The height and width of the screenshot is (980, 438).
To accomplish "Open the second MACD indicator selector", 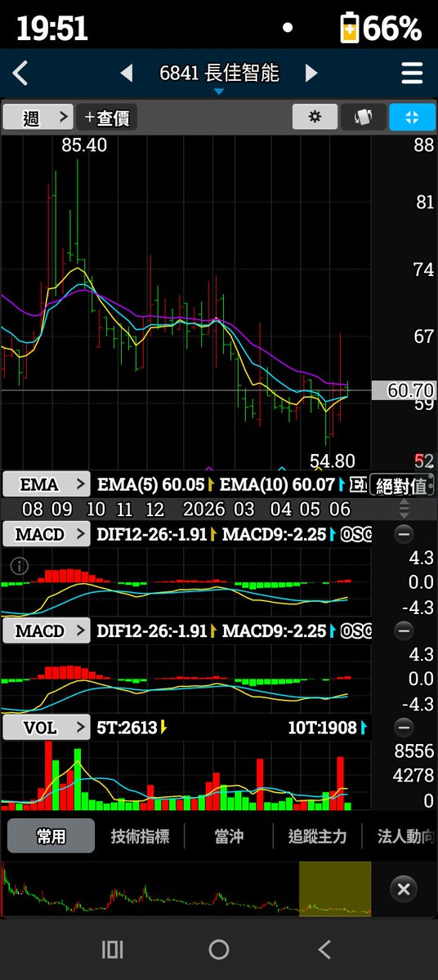I will tap(46, 631).
